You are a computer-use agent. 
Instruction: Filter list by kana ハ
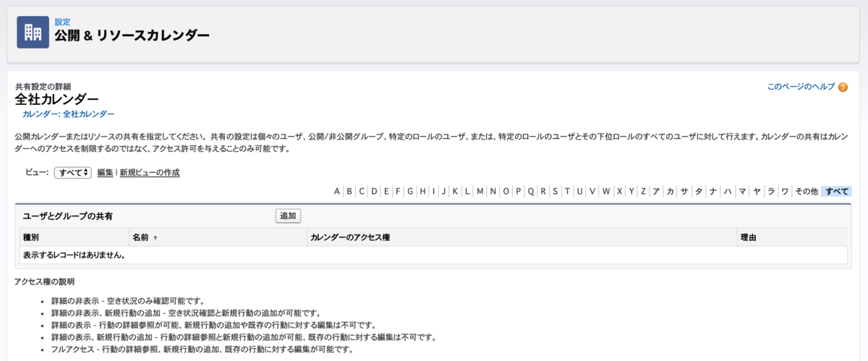tap(728, 192)
